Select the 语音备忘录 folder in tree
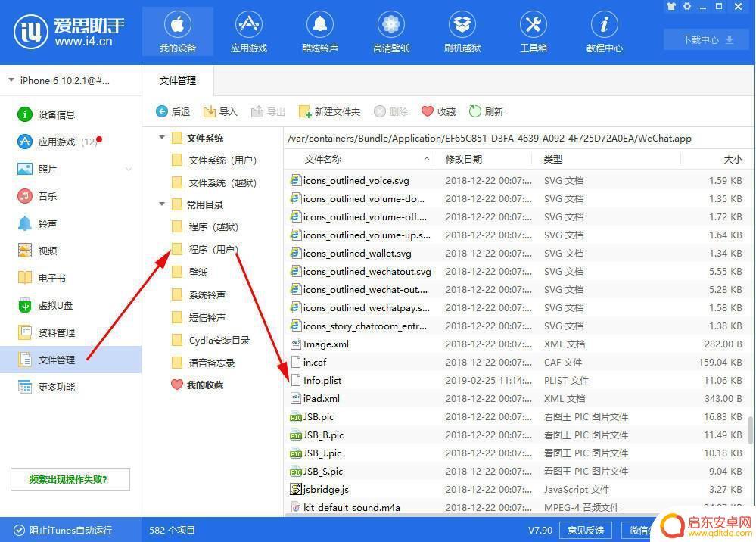This screenshot has width=756, height=542. (203, 363)
